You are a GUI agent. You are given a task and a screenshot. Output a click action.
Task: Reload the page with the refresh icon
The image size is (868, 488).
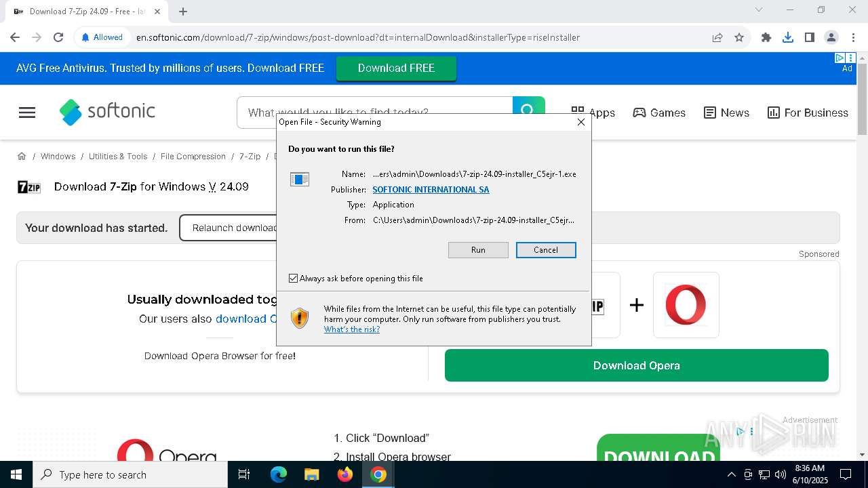(58, 37)
